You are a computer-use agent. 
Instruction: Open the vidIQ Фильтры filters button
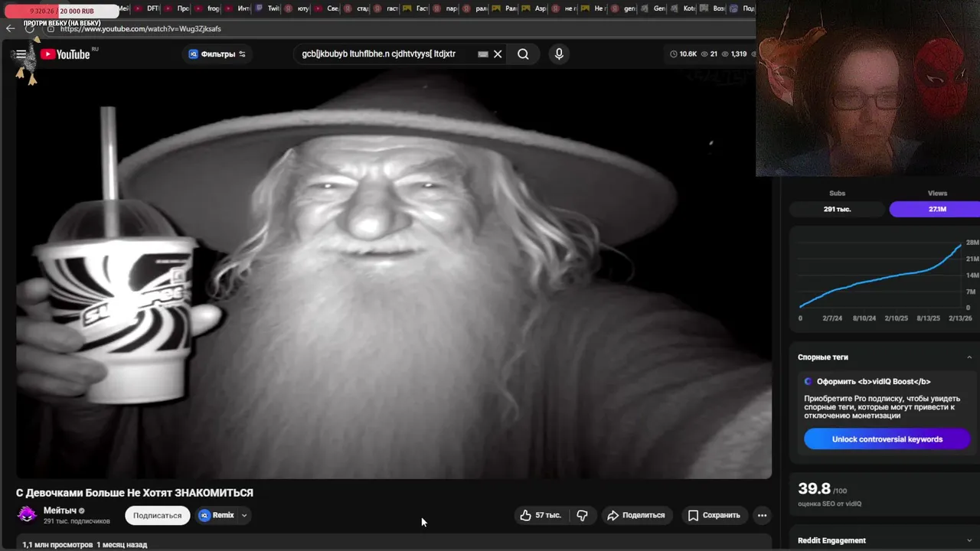(218, 54)
